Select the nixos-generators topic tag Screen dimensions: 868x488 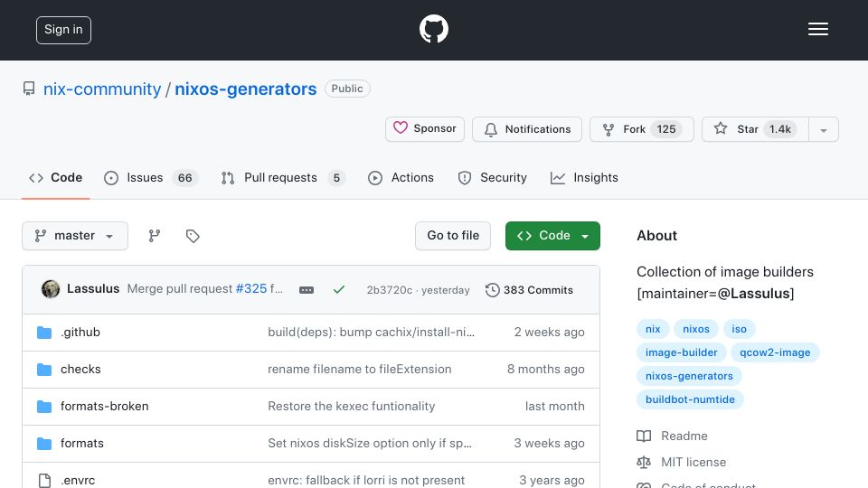[x=689, y=376]
